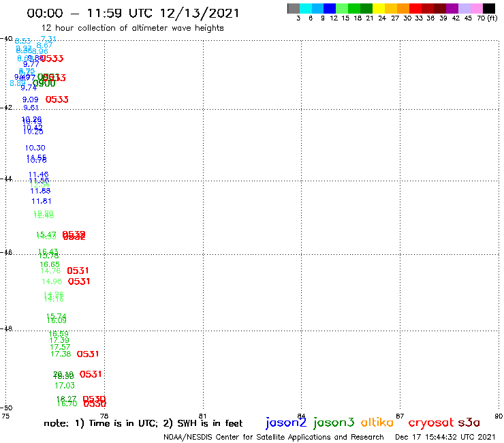Click the red time "0533" beside 9.09
504x443 pixels.
click(57, 100)
